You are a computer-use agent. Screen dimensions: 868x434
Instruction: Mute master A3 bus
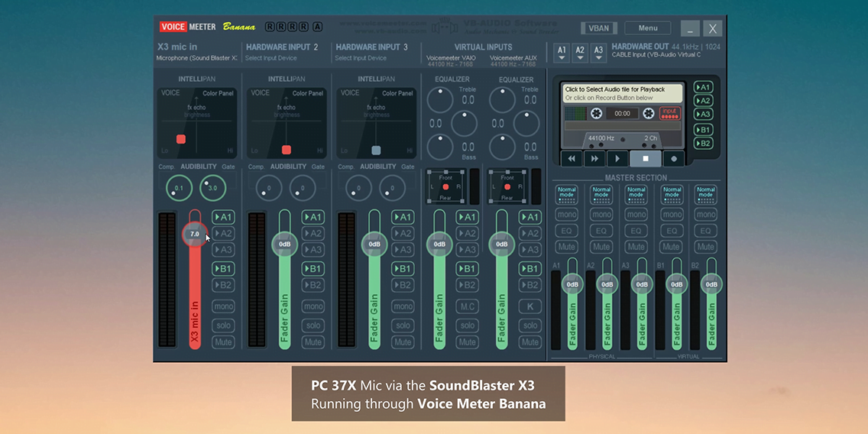tap(636, 247)
